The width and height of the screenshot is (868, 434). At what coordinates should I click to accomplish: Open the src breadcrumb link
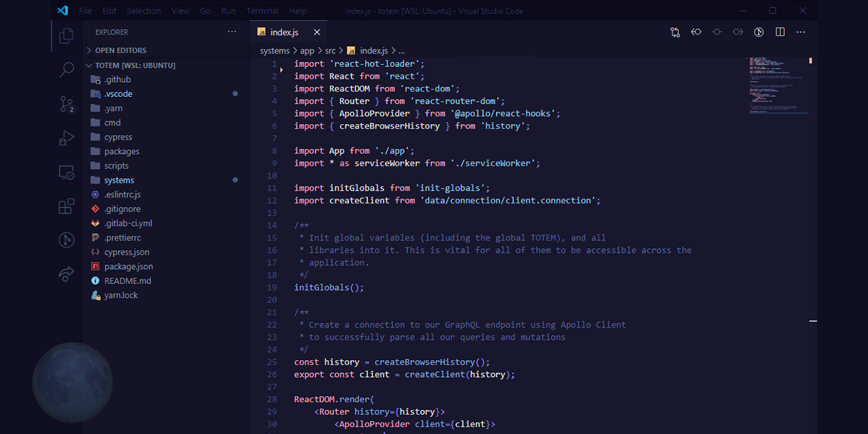pyautogui.click(x=330, y=50)
